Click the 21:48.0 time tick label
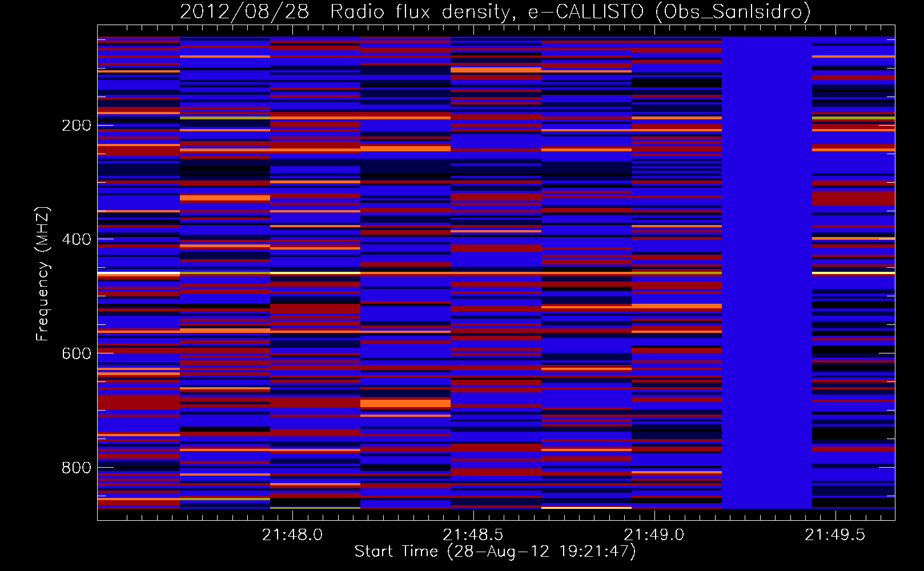Image resolution: width=924 pixels, height=571 pixels. (292, 534)
